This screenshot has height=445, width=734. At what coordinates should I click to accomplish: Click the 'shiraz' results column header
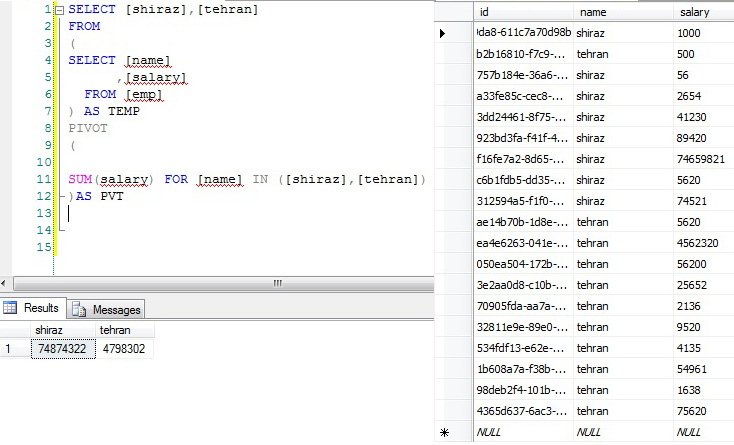tap(62, 329)
